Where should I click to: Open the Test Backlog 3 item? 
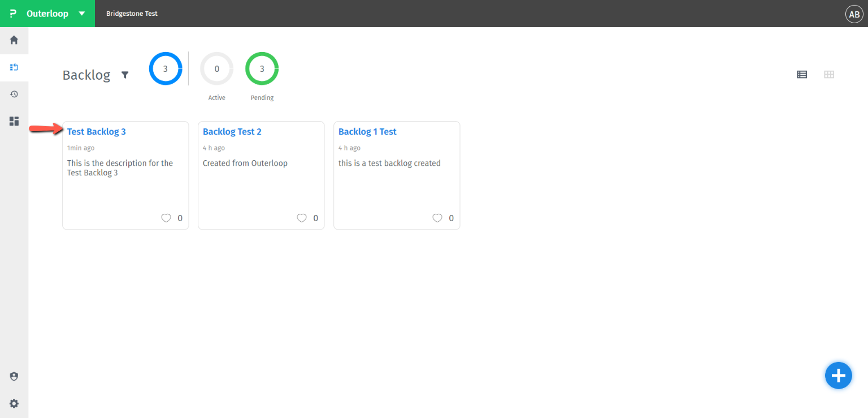[x=96, y=131]
